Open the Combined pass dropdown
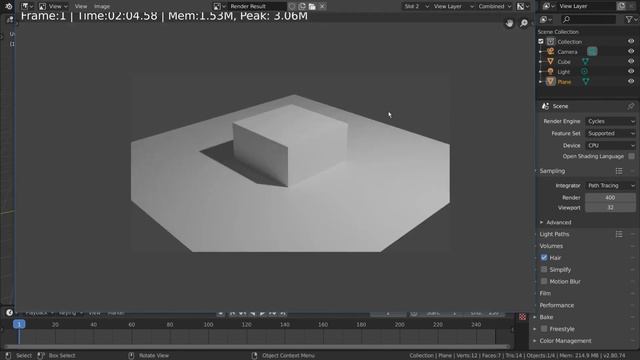The height and width of the screenshot is (360, 640). [x=494, y=6]
